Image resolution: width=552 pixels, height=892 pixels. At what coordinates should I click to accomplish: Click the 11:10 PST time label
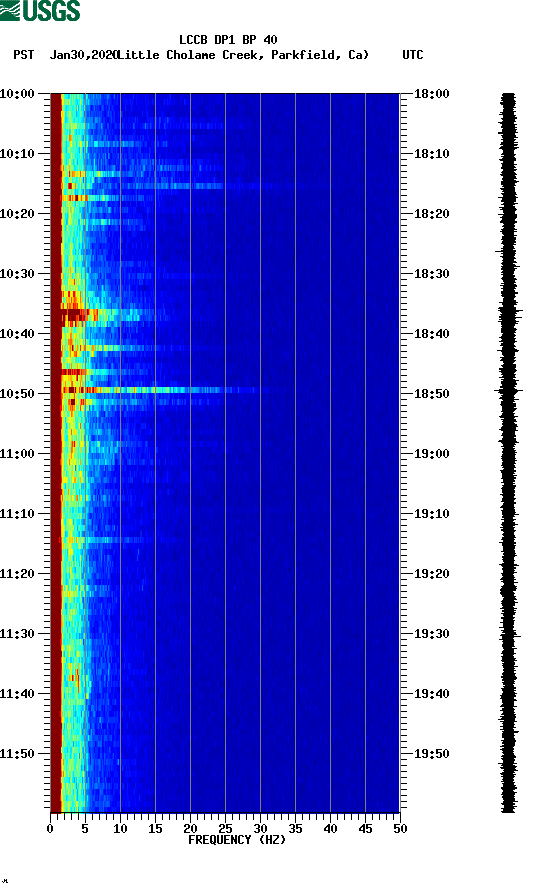coord(17,514)
